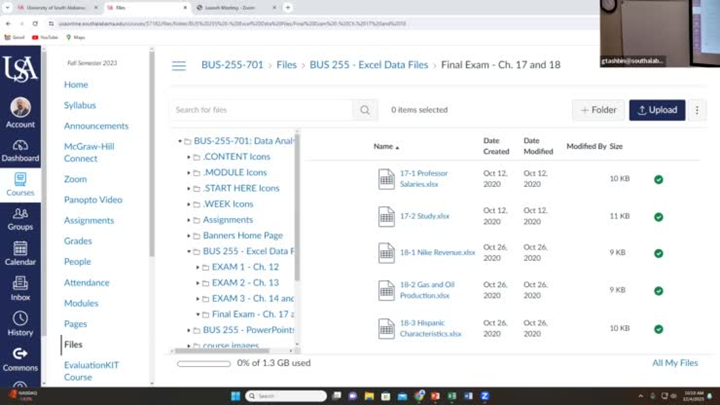
Task: Open the Account avatar in global nav
Action: 20,107
